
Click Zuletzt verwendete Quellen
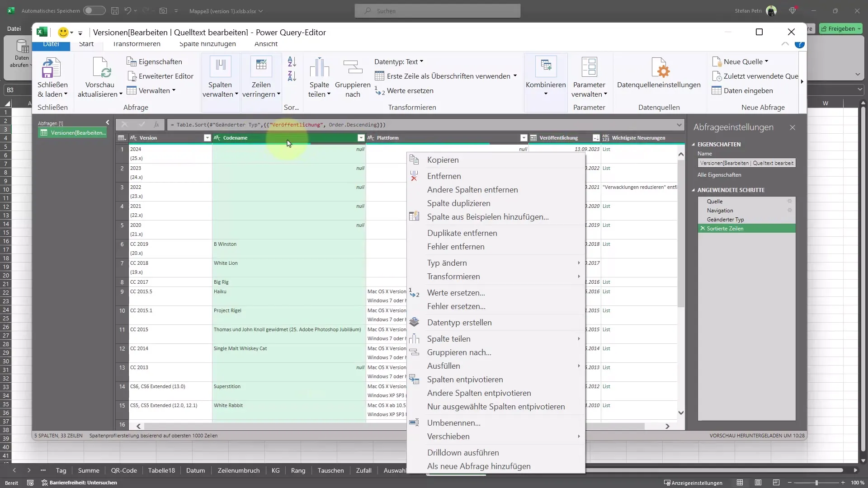pos(755,76)
